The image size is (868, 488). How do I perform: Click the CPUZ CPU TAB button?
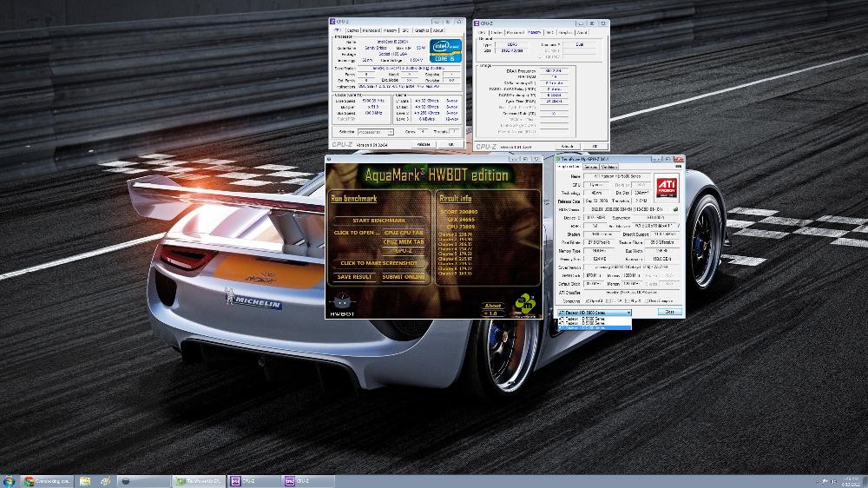tap(404, 234)
